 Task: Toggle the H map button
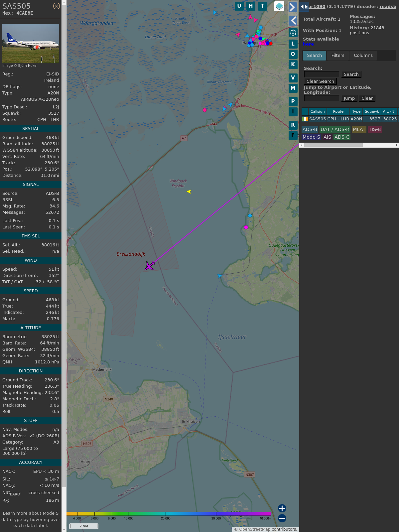tap(251, 6)
